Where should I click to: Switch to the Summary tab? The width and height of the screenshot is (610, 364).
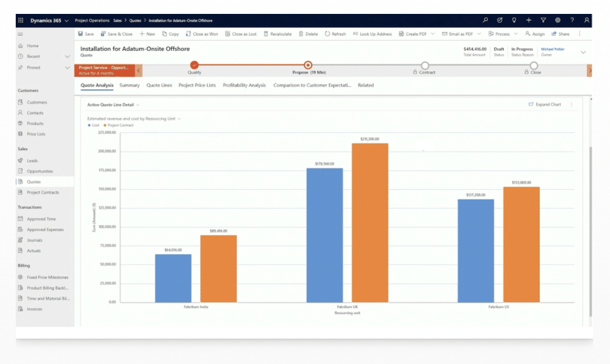point(129,85)
